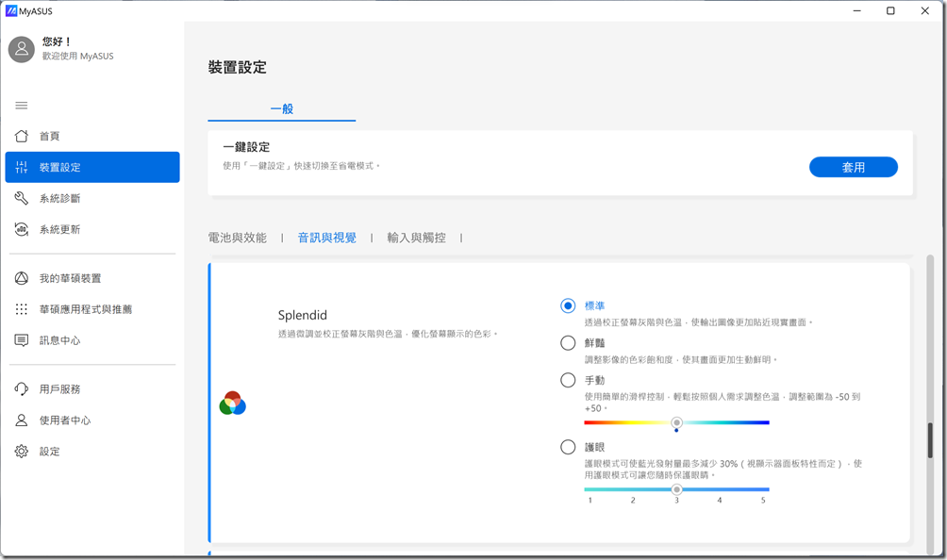Open 華碩應用程式與推薦 grid icon

(22, 309)
